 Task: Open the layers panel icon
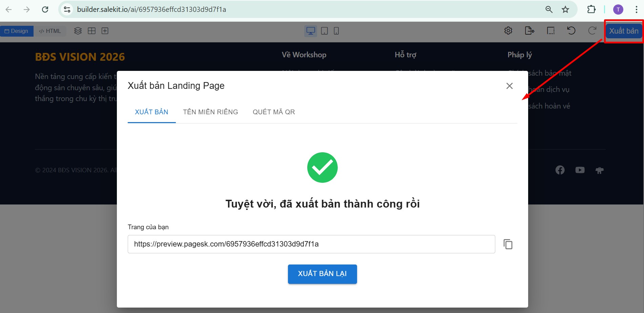point(78,31)
